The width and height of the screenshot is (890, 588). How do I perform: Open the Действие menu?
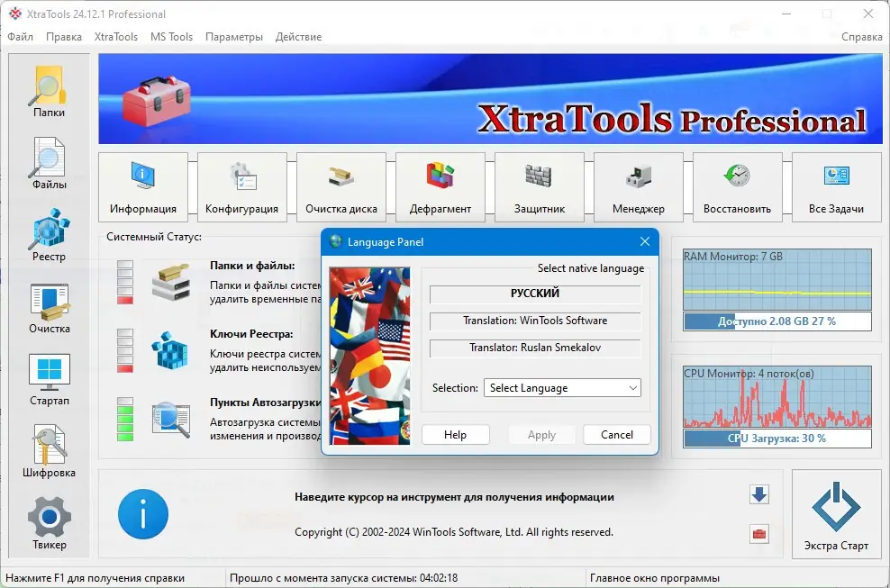298,37
